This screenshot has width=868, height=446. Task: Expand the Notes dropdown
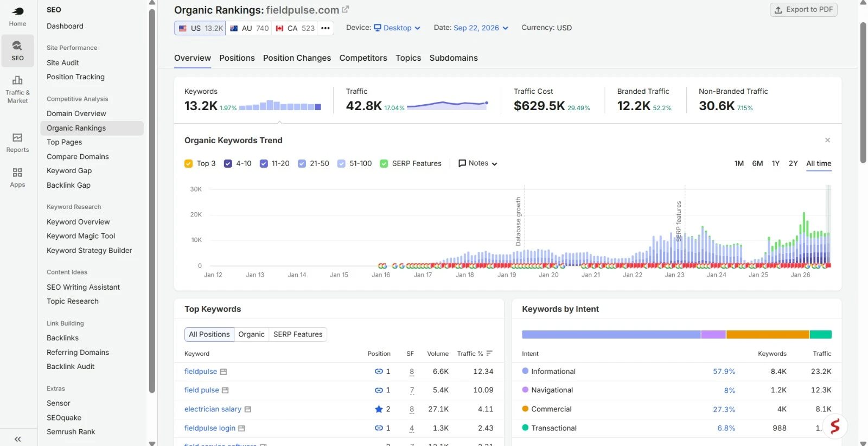tap(478, 163)
